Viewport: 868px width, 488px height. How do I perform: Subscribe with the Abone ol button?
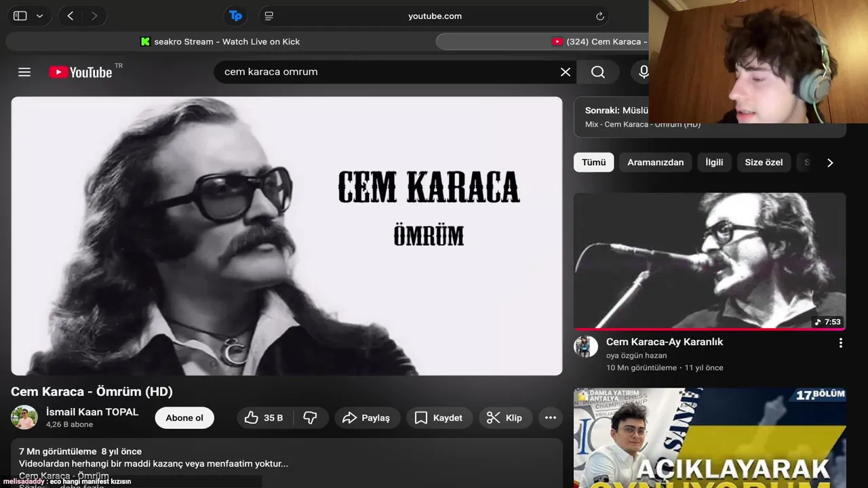coord(184,418)
